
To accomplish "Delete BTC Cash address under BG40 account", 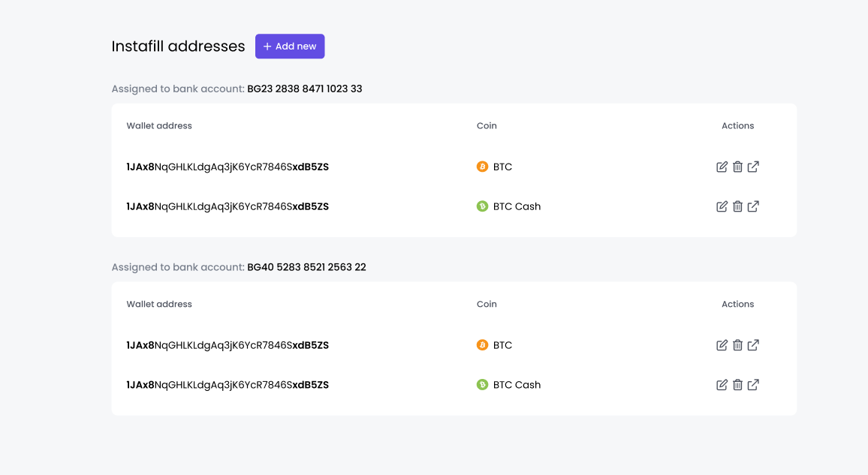I will (737, 386).
